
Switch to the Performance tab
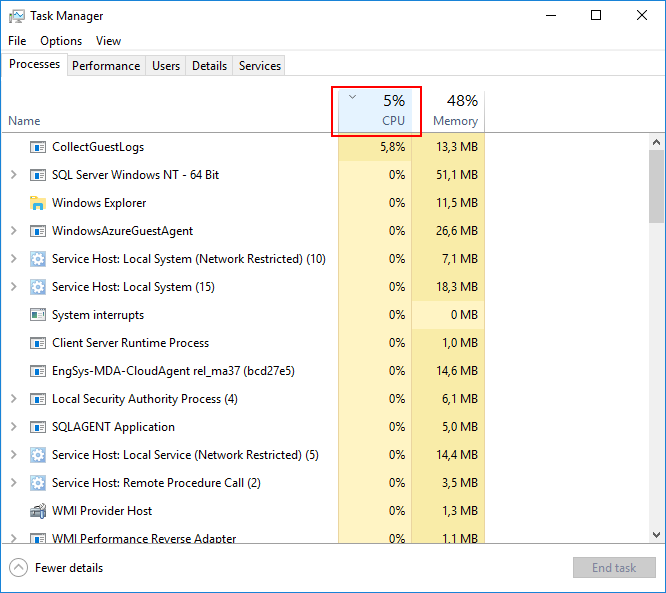pos(106,66)
